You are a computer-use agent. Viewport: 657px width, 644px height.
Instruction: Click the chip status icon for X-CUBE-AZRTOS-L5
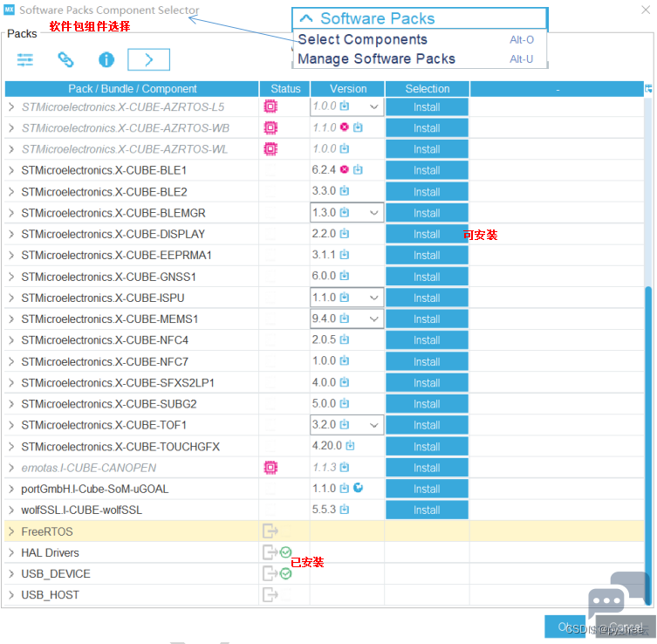pyautogui.click(x=270, y=106)
